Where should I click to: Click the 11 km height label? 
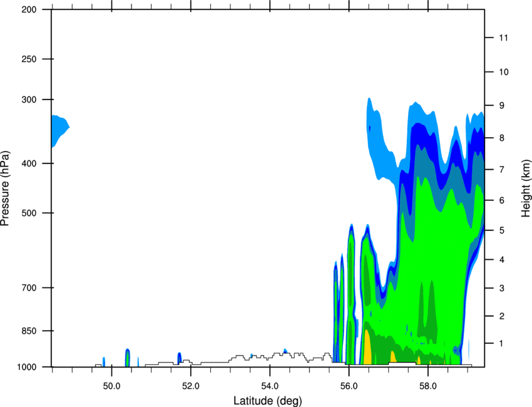click(x=503, y=38)
